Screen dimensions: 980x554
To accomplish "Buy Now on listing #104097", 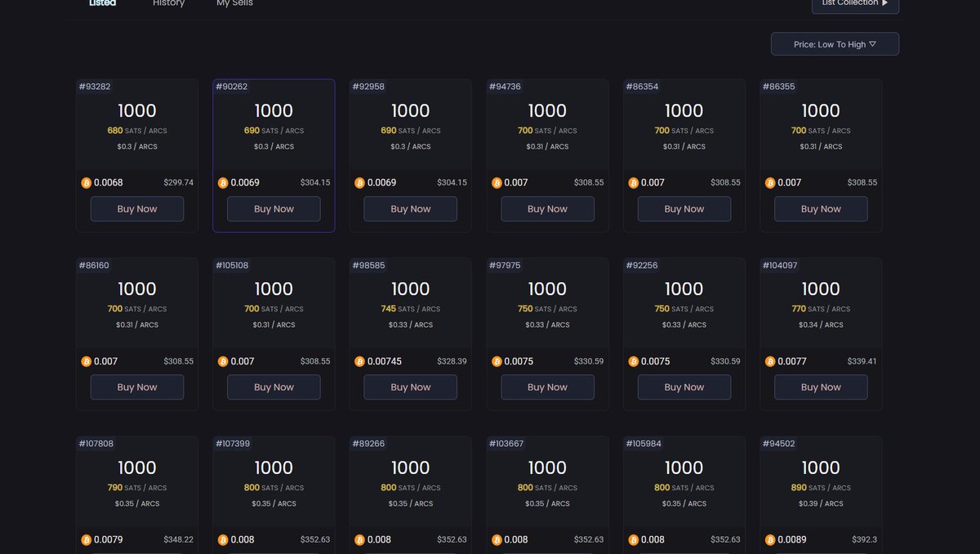I will pos(821,387).
